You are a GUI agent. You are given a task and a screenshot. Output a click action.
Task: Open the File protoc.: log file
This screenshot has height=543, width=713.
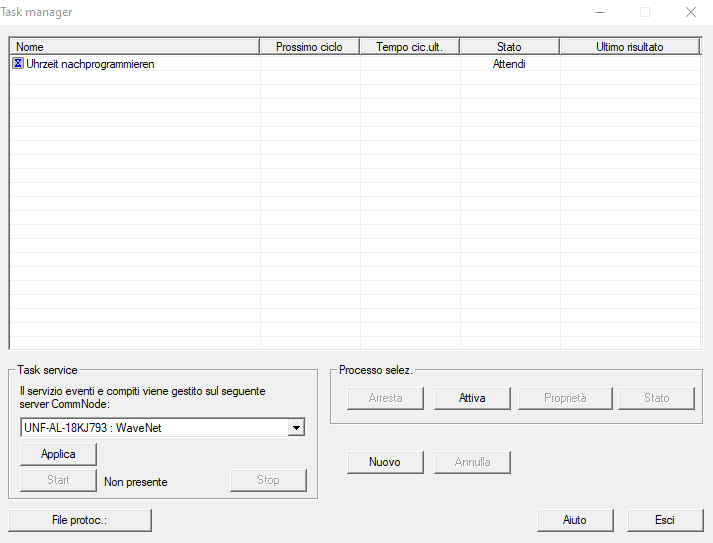point(79,520)
